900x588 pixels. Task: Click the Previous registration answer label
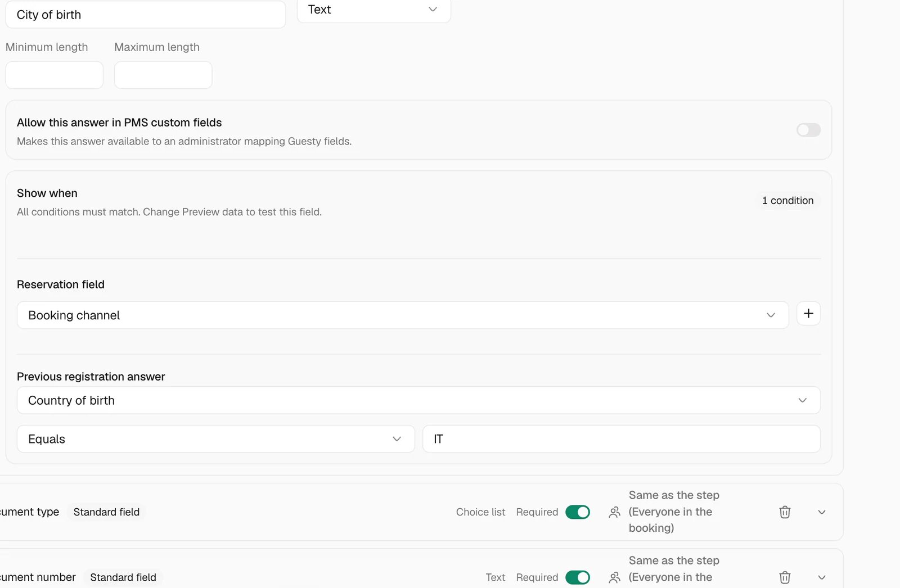pos(91,377)
